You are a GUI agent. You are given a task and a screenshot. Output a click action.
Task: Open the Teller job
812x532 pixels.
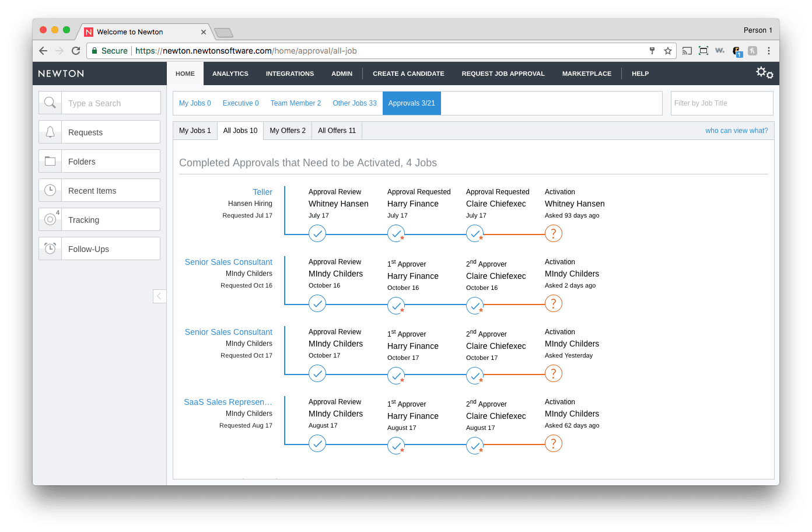point(262,191)
